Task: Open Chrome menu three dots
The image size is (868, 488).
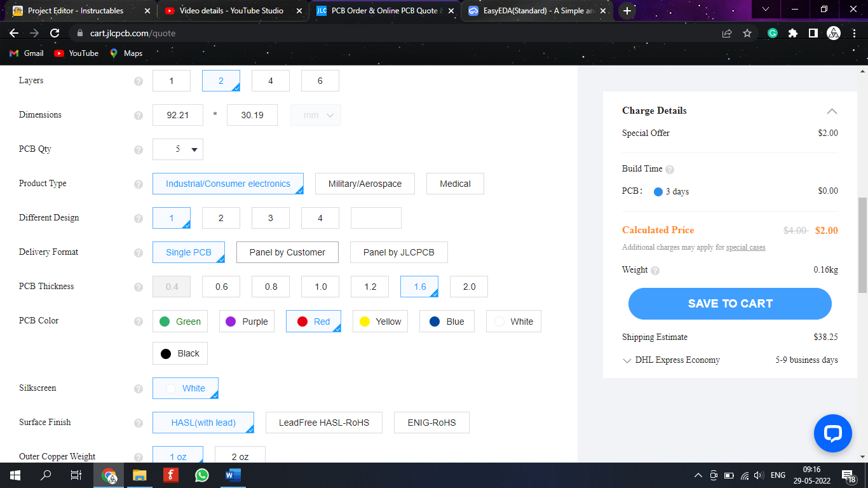Action: pyautogui.click(x=854, y=33)
